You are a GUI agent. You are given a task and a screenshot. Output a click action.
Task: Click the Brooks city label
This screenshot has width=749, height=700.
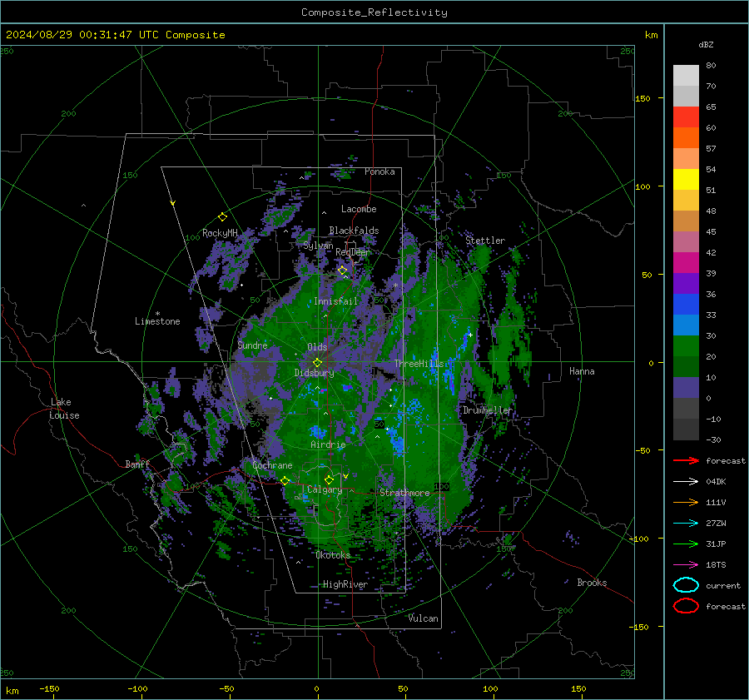coord(592,583)
